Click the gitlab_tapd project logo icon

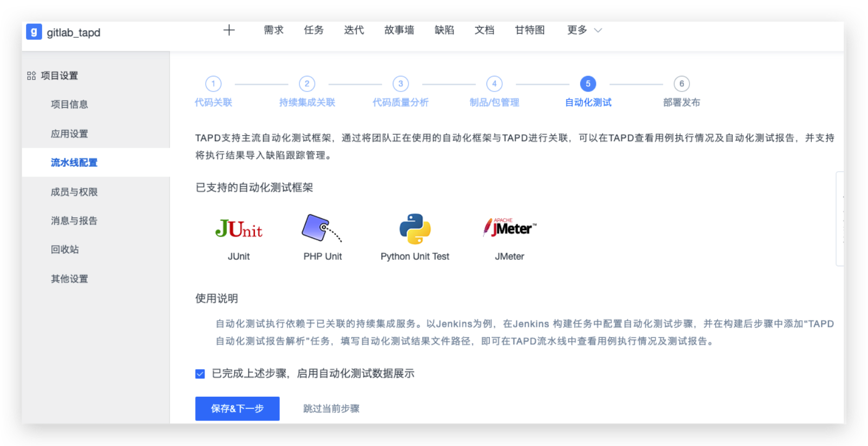tap(34, 32)
